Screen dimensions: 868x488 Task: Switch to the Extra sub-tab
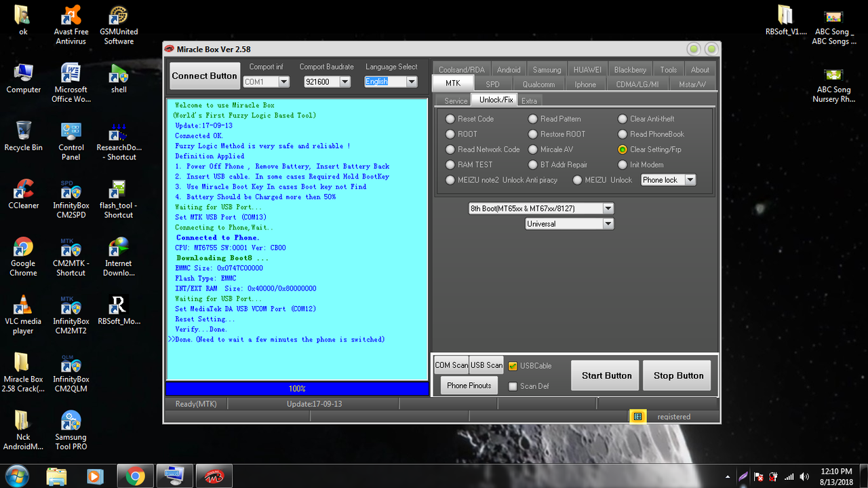529,100
